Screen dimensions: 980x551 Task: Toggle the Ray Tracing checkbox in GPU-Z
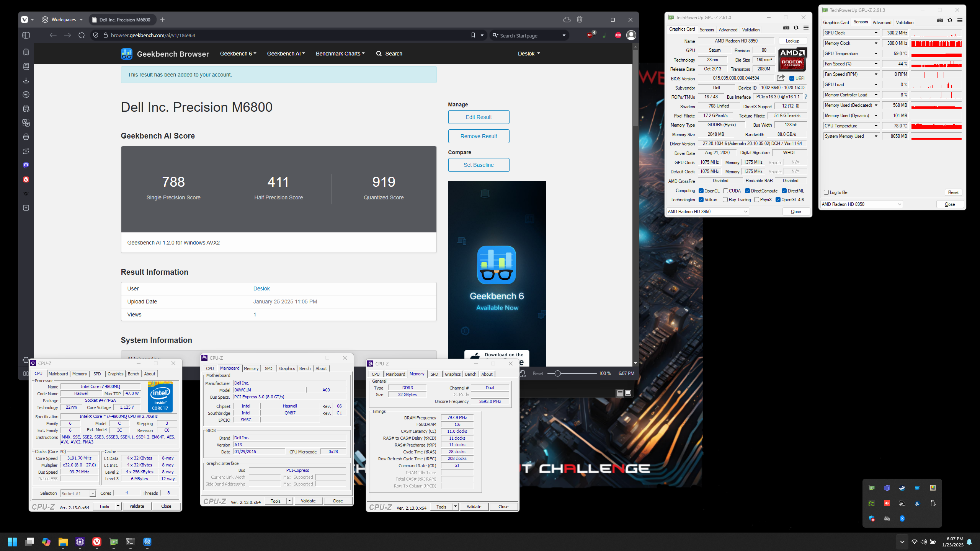pyautogui.click(x=725, y=200)
